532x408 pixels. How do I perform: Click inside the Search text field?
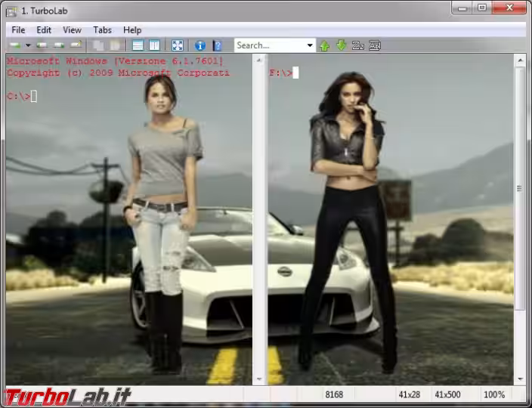pos(268,45)
